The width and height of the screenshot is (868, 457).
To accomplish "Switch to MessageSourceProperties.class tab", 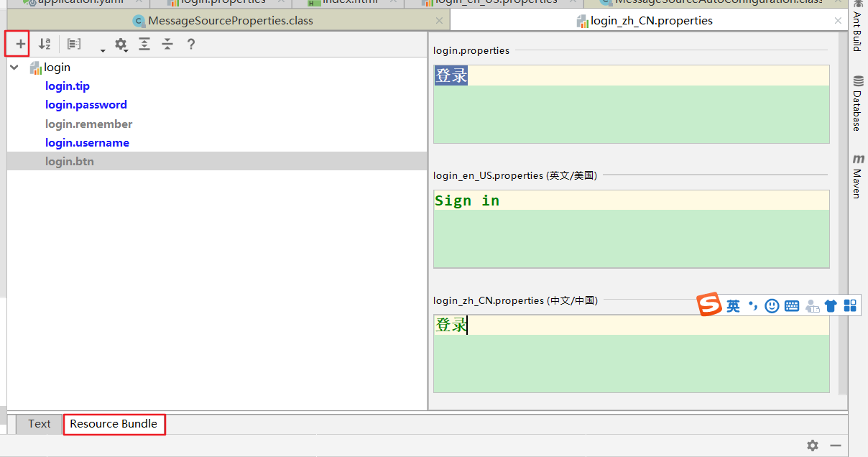I will (230, 20).
